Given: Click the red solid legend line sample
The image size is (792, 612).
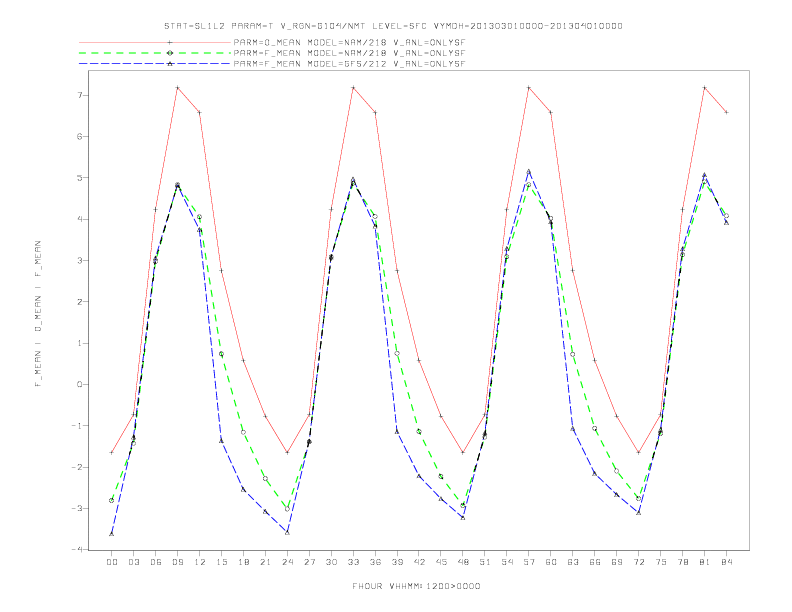Looking at the screenshot, I should (155, 42).
